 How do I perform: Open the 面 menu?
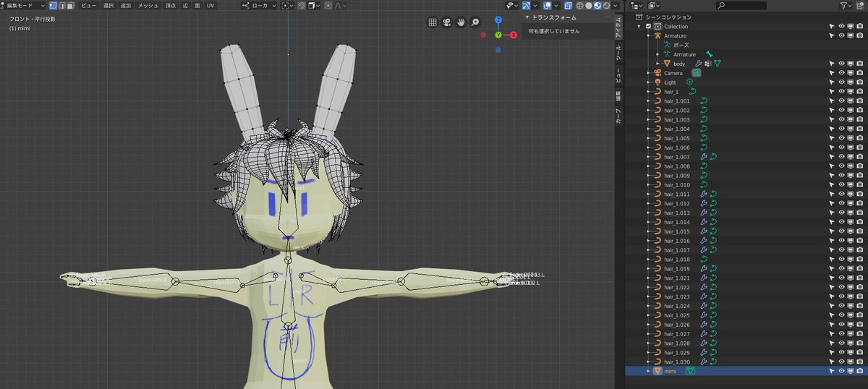point(197,5)
